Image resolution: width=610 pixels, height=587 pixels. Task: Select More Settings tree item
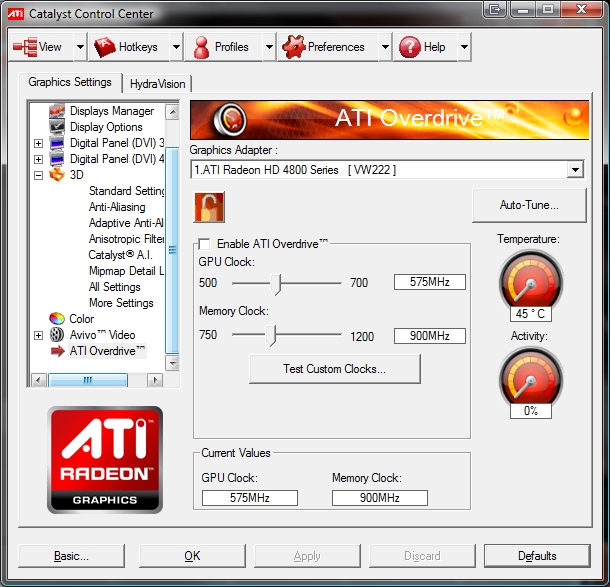click(x=121, y=303)
